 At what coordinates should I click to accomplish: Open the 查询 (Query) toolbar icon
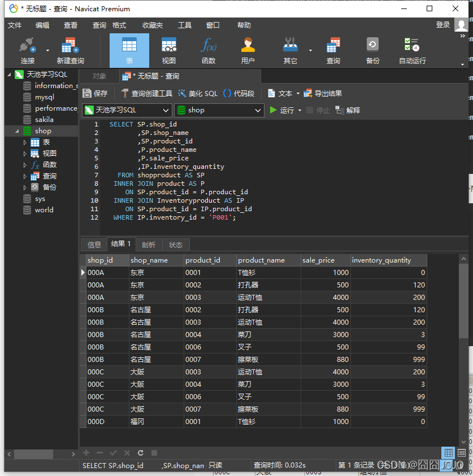click(333, 50)
